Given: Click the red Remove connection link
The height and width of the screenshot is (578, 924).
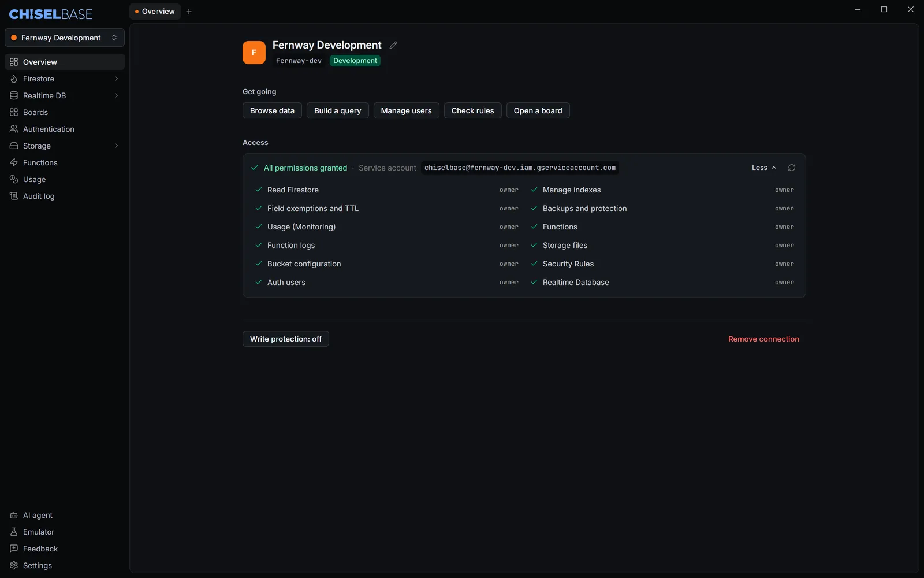Looking at the screenshot, I should [763, 339].
